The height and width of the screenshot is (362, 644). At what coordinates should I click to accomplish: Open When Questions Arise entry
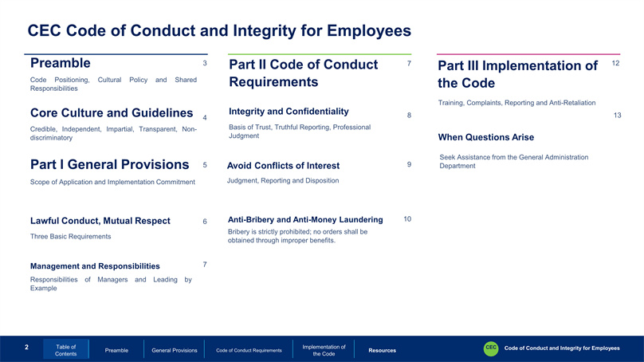click(486, 137)
